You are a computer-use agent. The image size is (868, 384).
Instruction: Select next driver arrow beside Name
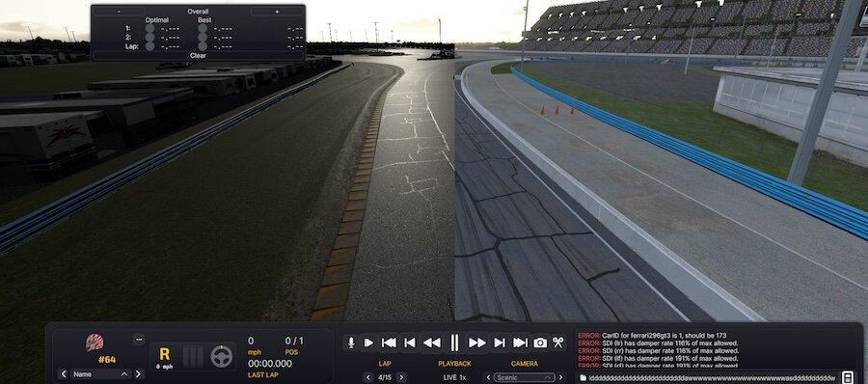tap(138, 374)
